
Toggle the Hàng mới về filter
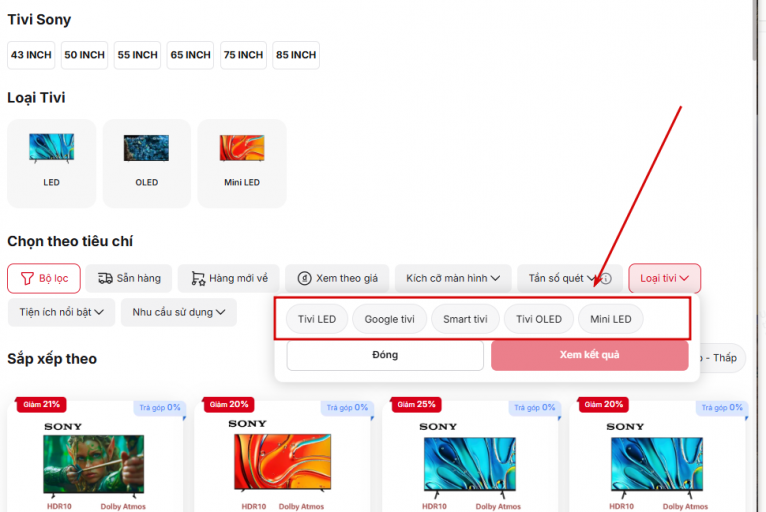coord(229,278)
